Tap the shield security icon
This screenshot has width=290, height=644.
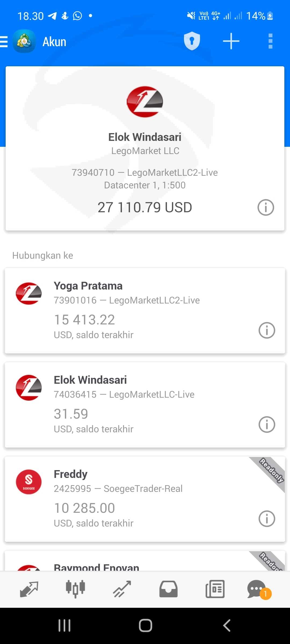pos(192,41)
